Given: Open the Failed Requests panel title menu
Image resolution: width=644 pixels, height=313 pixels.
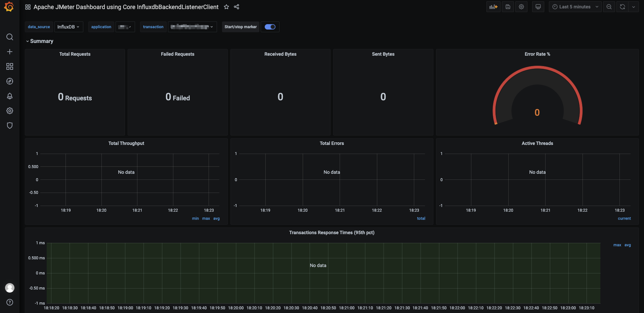Looking at the screenshot, I should coord(178,54).
